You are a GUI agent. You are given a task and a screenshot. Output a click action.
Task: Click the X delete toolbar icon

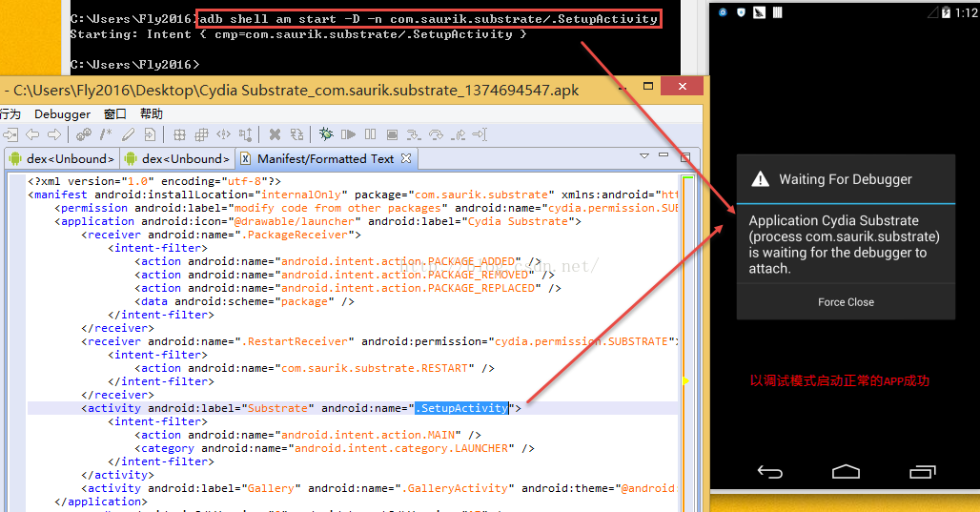coord(275,134)
